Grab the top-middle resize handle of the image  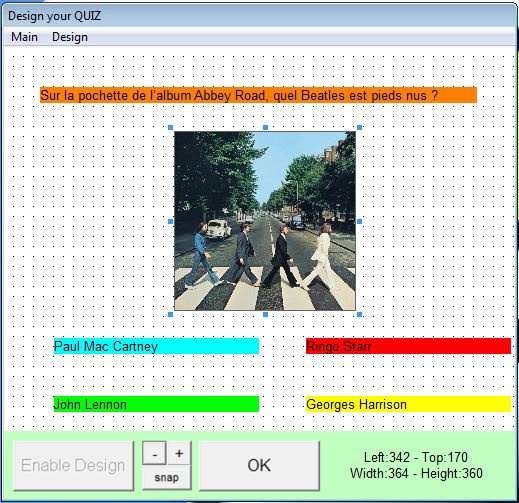[x=265, y=127]
